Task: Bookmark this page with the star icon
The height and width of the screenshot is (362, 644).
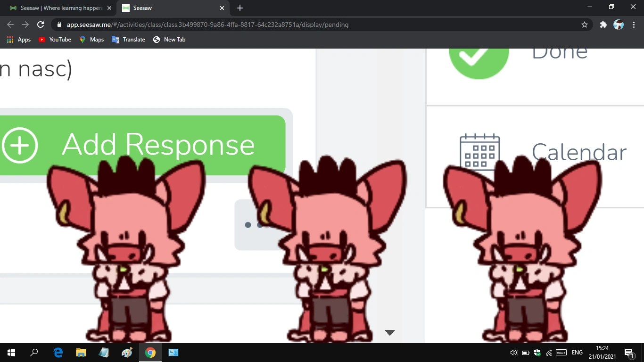Action: pos(585,25)
